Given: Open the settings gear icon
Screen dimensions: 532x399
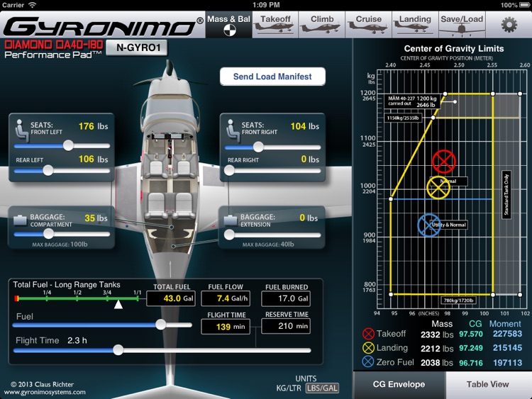Looking at the screenshot, I should (x=509, y=25).
